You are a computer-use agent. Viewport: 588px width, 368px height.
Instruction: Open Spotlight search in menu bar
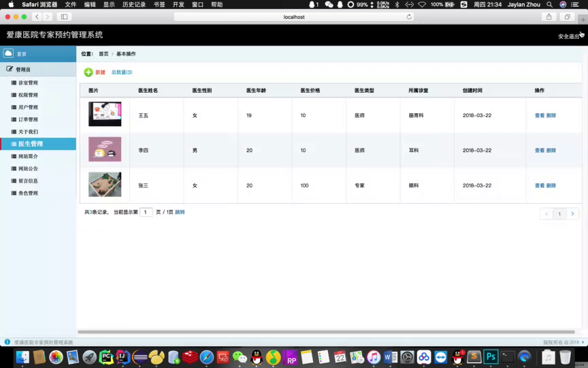pyautogui.click(x=549, y=5)
